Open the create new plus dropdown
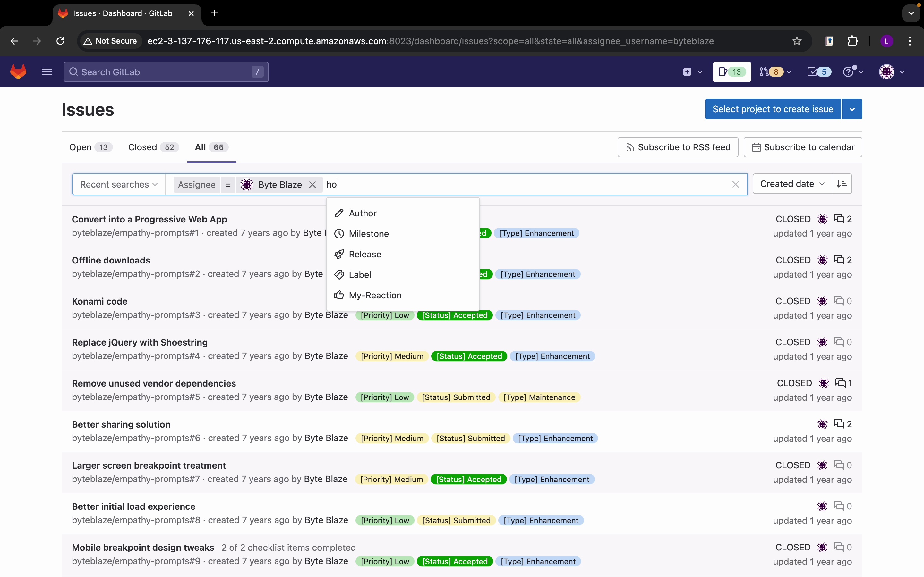 pyautogui.click(x=692, y=72)
